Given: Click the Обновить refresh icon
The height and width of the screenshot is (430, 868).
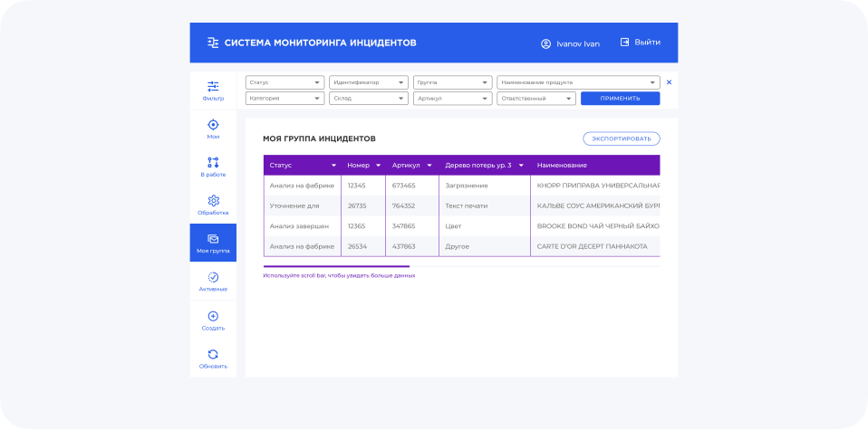Looking at the screenshot, I should point(213,355).
